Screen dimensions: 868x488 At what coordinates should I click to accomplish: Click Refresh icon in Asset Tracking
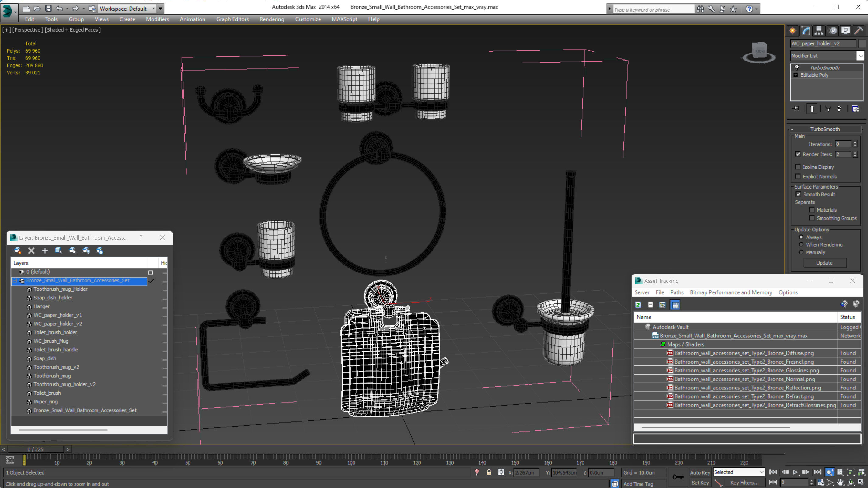(638, 305)
